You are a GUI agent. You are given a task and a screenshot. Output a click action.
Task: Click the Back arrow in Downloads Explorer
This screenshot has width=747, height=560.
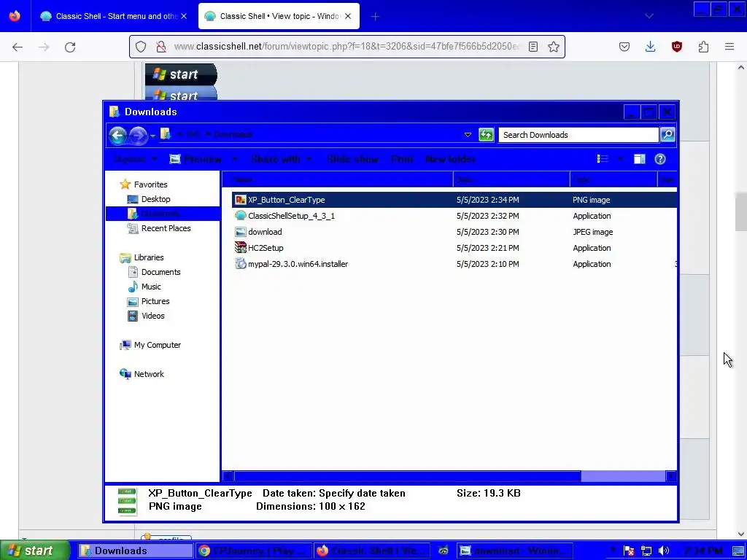pos(117,135)
